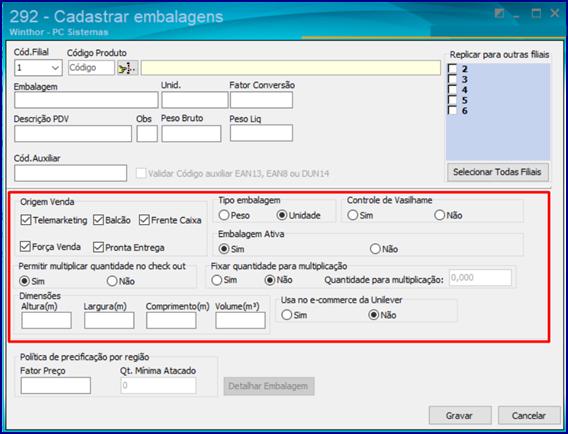Check filial 5 in replicar list
The width and height of the screenshot is (568, 434).
(452, 100)
